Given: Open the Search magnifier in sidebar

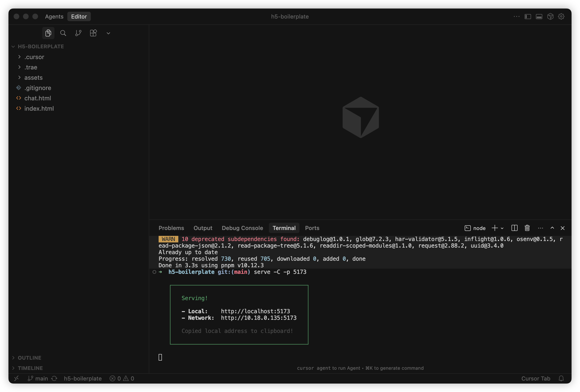Looking at the screenshot, I should pos(63,33).
